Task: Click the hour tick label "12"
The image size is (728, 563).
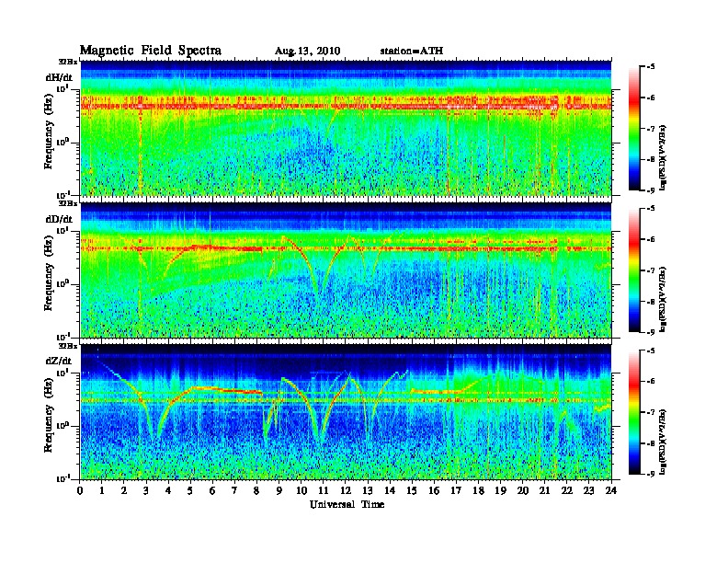Action: (x=346, y=490)
